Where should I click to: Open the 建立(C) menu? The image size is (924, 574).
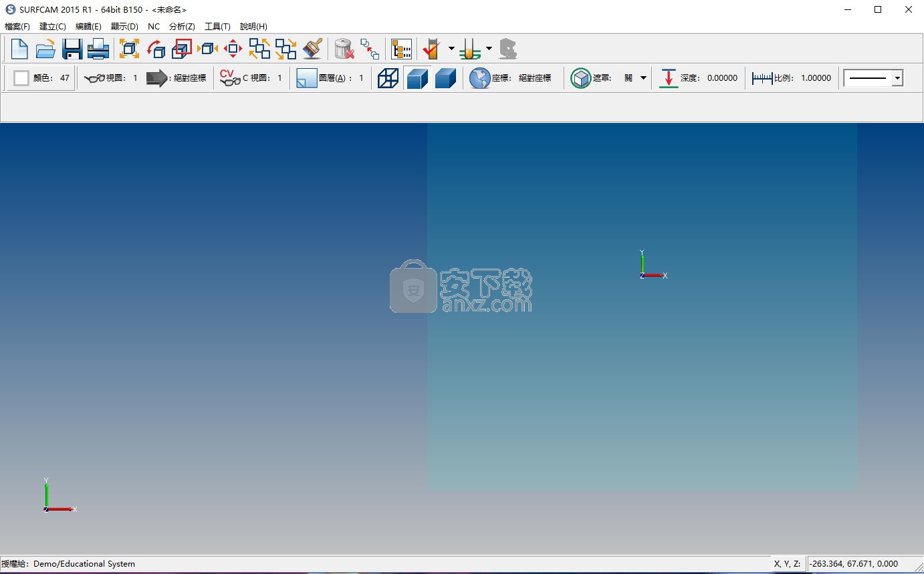tap(53, 27)
